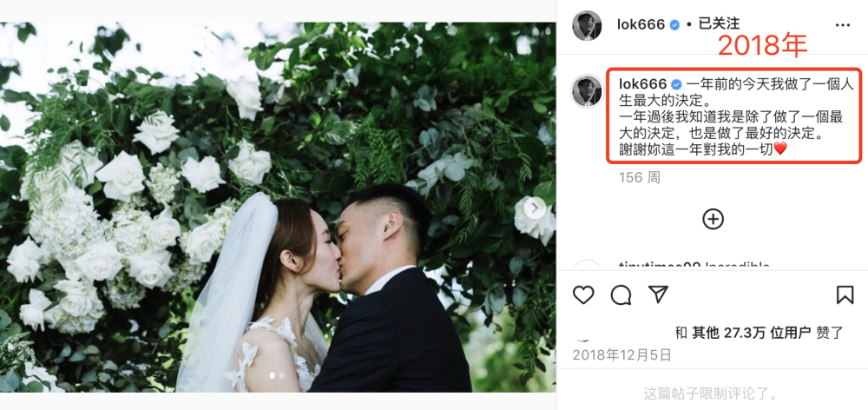Open comments with the speech bubble icon
868x410 pixels.
coord(621,294)
